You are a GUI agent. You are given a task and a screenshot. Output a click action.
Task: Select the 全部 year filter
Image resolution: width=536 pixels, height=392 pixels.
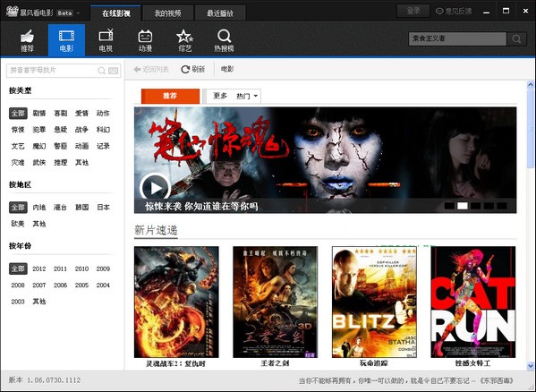(18, 268)
